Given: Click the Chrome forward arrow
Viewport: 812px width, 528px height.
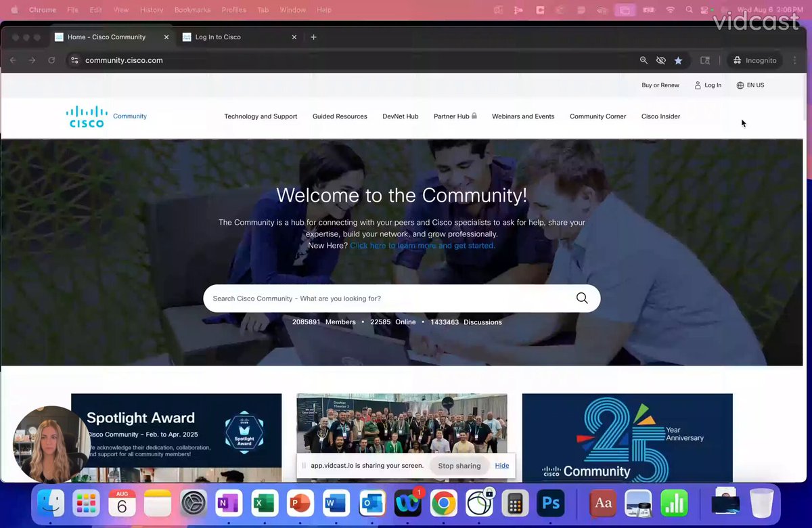Looking at the screenshot, I should (32, 60).
